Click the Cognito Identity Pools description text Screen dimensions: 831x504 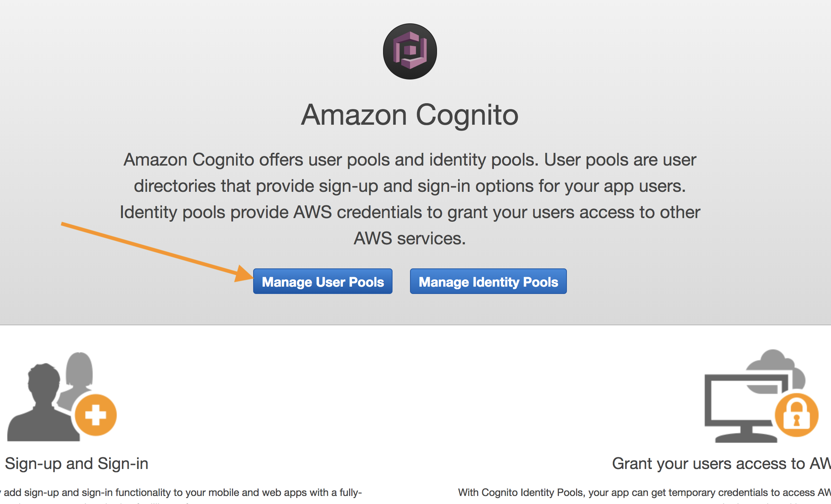pyautogui.click(x=644, y=493)
